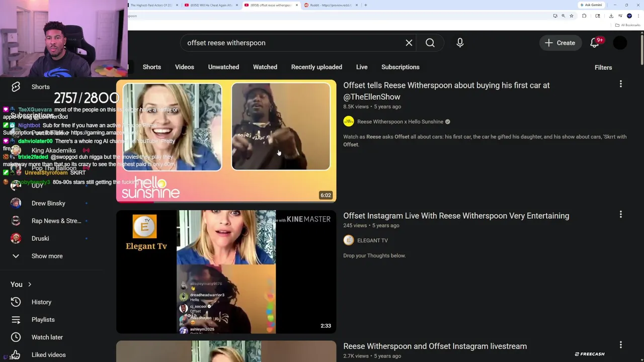Click the magnifier search button
This screenshot has height=362, width=644.
[430, 43]
